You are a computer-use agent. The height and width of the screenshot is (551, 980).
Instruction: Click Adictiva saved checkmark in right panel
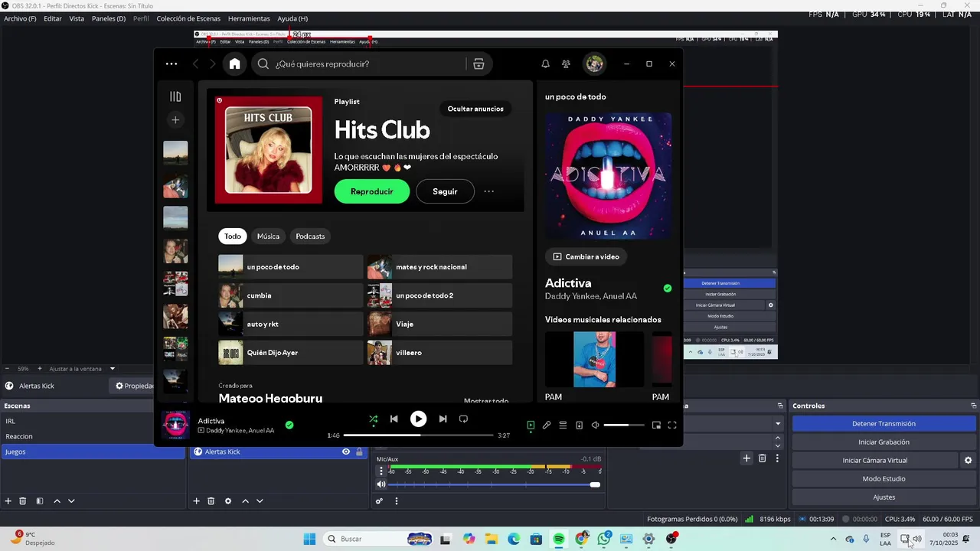668,289
